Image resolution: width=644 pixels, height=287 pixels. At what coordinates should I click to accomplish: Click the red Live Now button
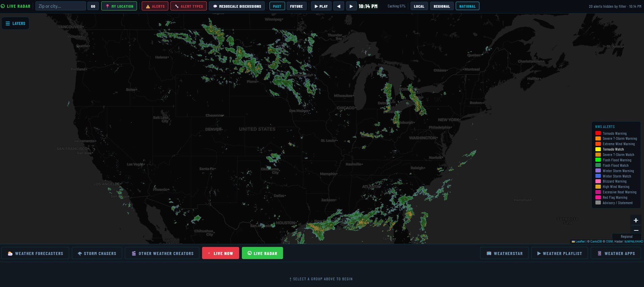pyautogui.click(x=221, y=253)
